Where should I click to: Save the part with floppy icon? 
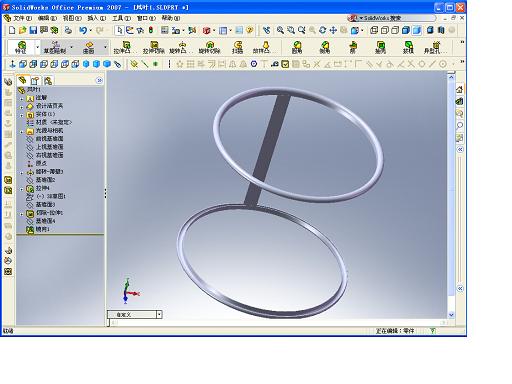(33, 30)
